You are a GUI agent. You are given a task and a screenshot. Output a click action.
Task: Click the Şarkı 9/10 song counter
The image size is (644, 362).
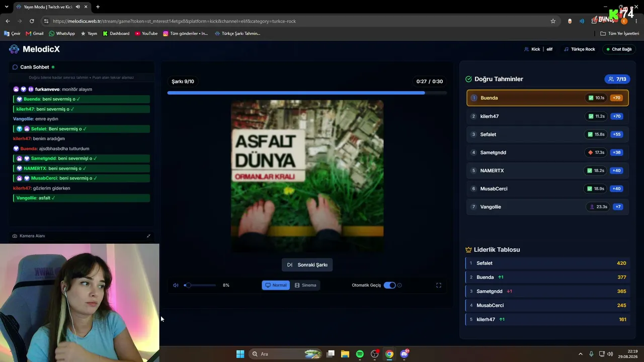183,81
